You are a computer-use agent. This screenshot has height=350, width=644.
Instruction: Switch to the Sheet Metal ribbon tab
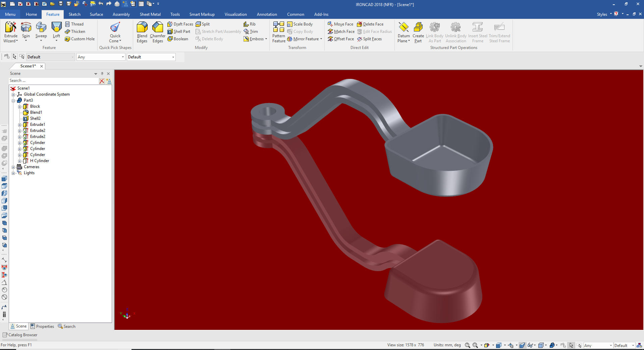pyautogui.click(x=150, y=14)
